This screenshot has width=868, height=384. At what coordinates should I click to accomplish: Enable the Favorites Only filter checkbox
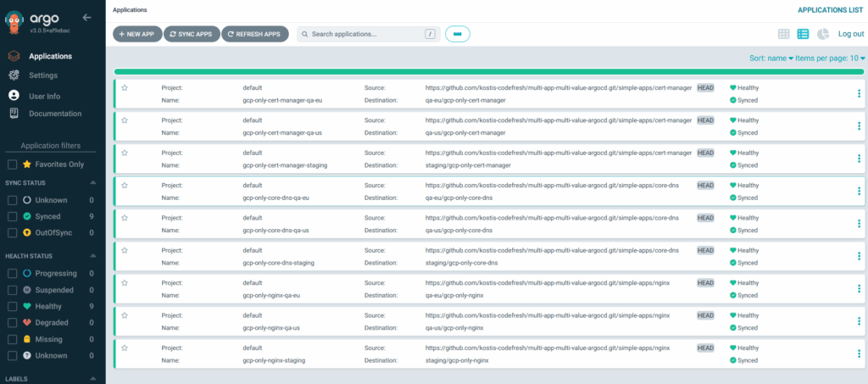[12, 164]
